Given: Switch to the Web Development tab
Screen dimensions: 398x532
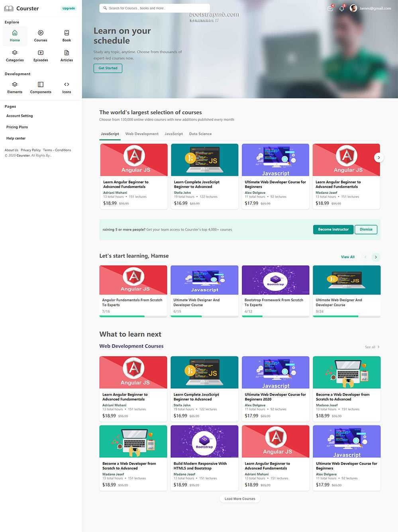Looking at the screenshot, I should pyautogui.click(x=142, y=134).
